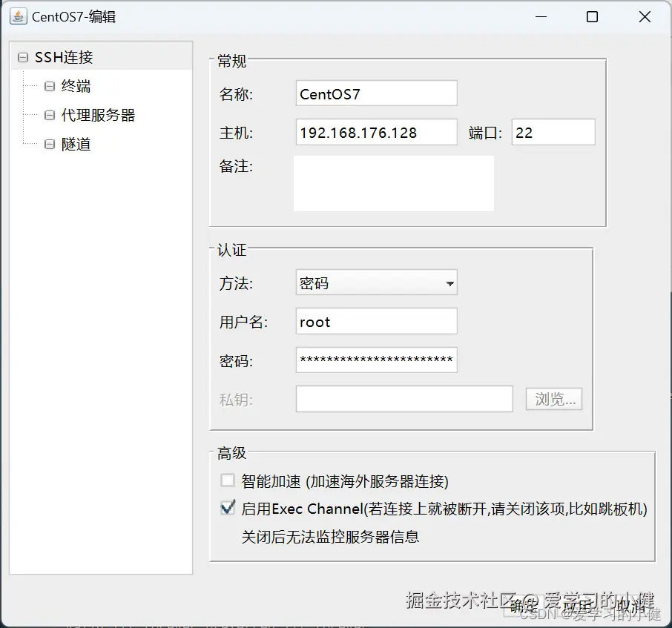Click the 名称 field showing CentOS7
Screen dimensions: 672x628
point(375,93)
